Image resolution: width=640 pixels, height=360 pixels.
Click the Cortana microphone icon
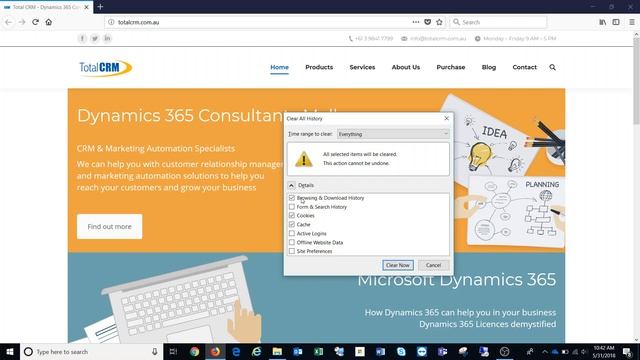pyautogui.click(x=155, y=351)
